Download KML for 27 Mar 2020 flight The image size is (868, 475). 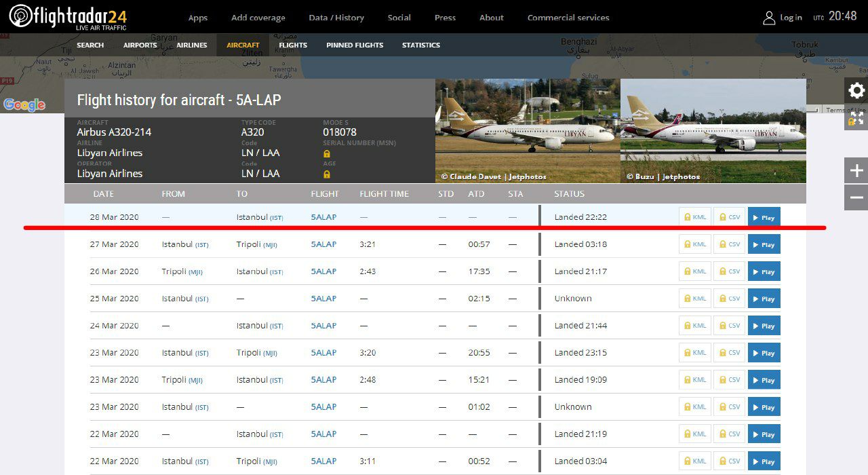click(695, 244)
